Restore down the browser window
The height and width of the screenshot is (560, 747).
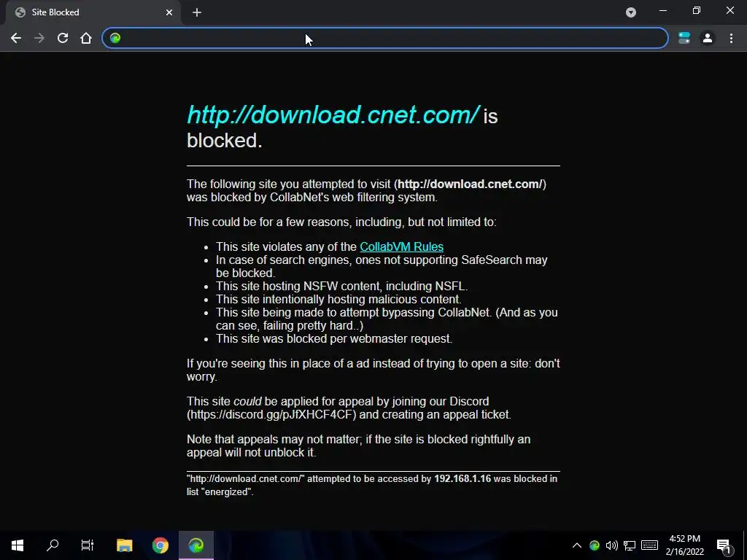[x=697, y=10]
